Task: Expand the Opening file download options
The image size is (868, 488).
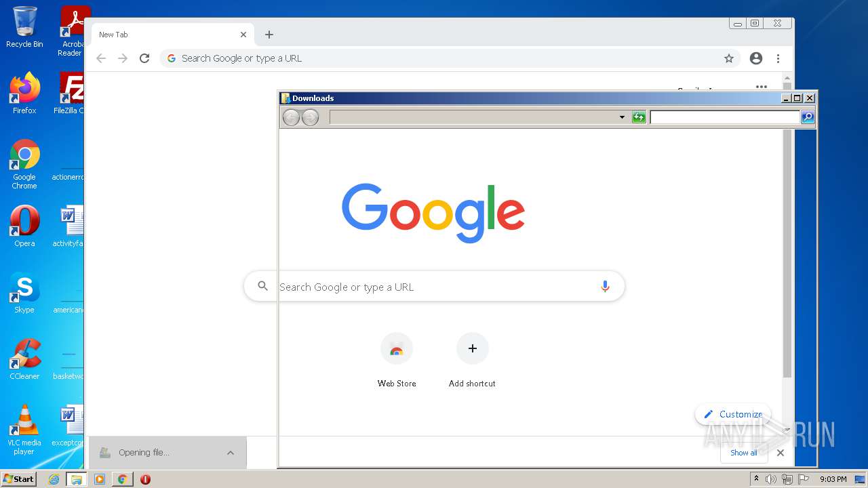Action: [x=231, y=453]
